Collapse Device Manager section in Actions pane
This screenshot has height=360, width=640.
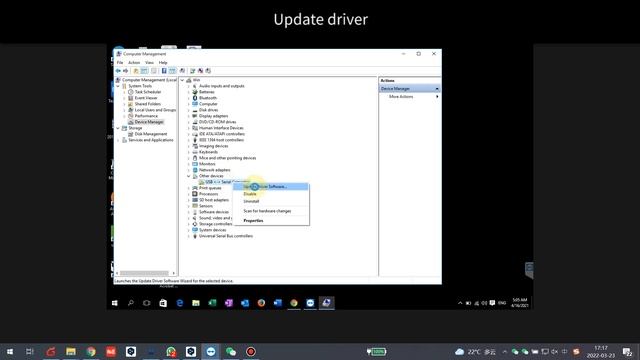click(x=437, y=89)
